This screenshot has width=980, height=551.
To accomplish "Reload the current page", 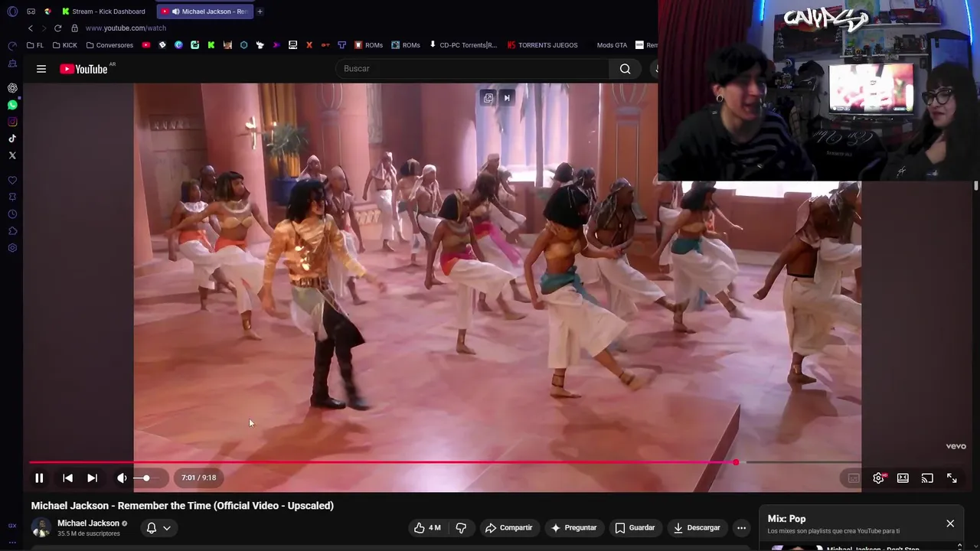I will coord(57,28).
